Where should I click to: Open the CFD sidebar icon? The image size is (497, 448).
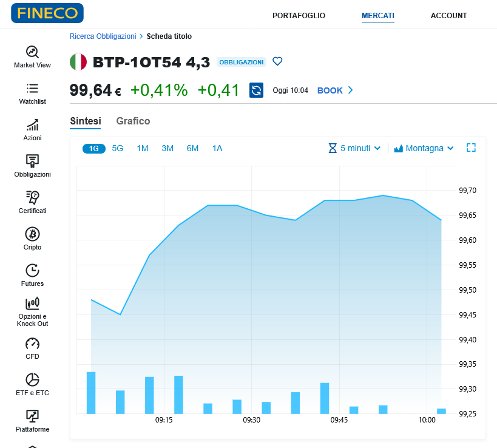coord(32,344)
